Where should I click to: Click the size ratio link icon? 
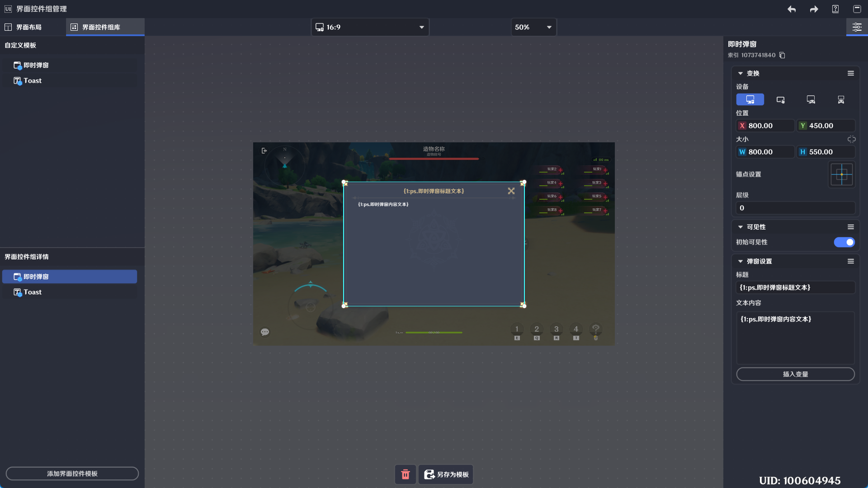(851, 139)
